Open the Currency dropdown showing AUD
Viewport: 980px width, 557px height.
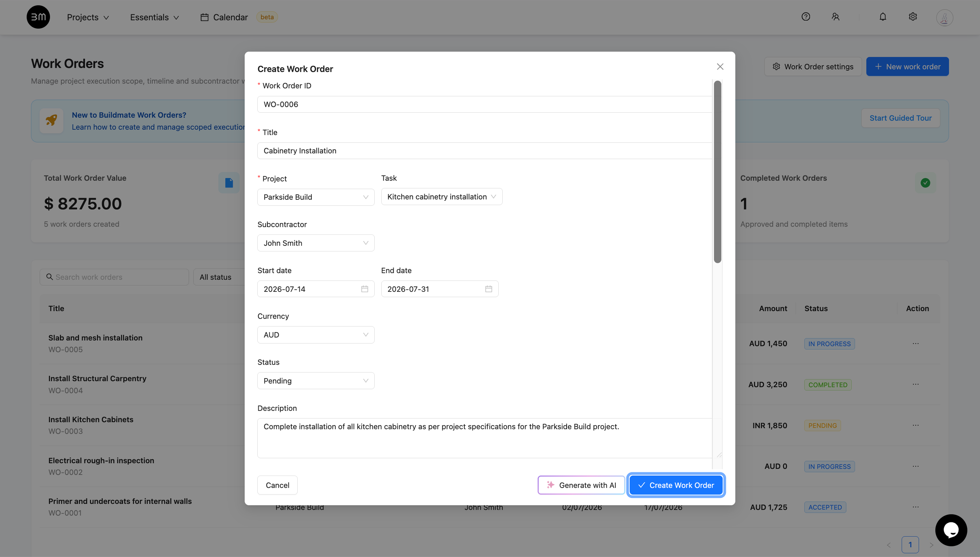point(316,335)
